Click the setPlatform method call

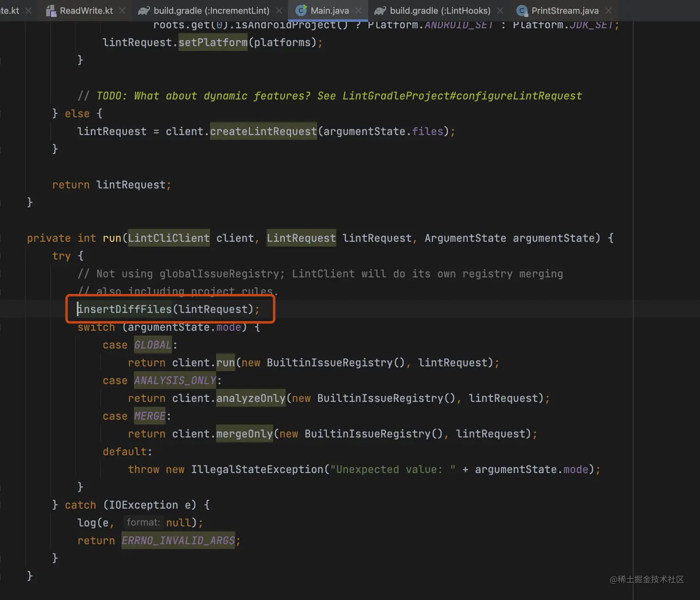pos(213,43)
